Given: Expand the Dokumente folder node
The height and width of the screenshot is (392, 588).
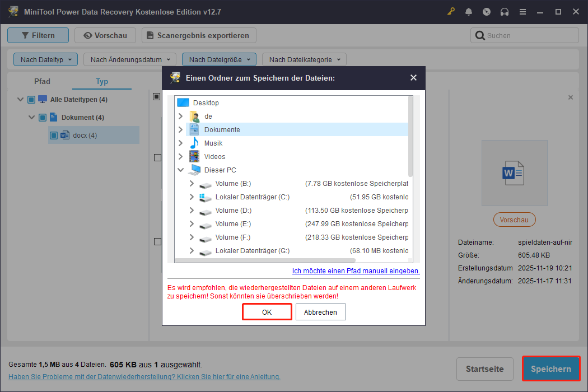Looking at the screenshot, I should click(x=180, y=129).
